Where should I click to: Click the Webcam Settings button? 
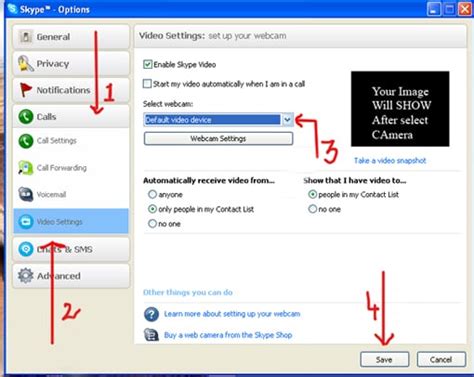[218, 139]
